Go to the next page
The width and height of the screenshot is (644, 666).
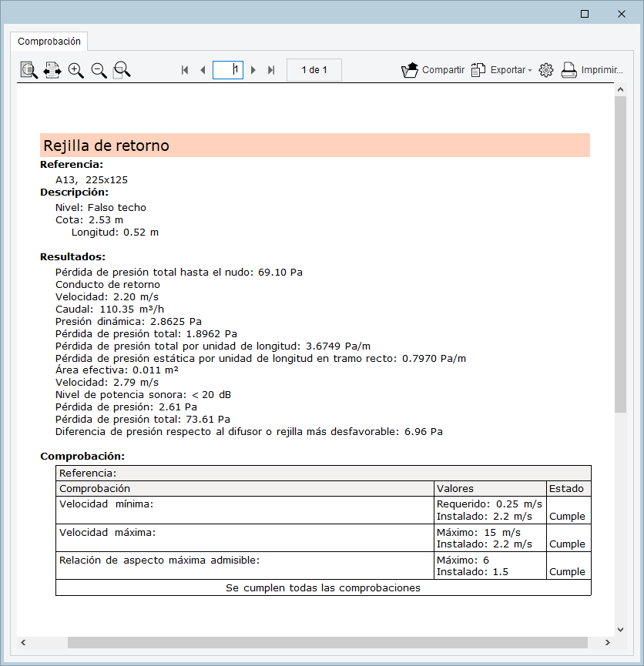[x=253, y=69]
